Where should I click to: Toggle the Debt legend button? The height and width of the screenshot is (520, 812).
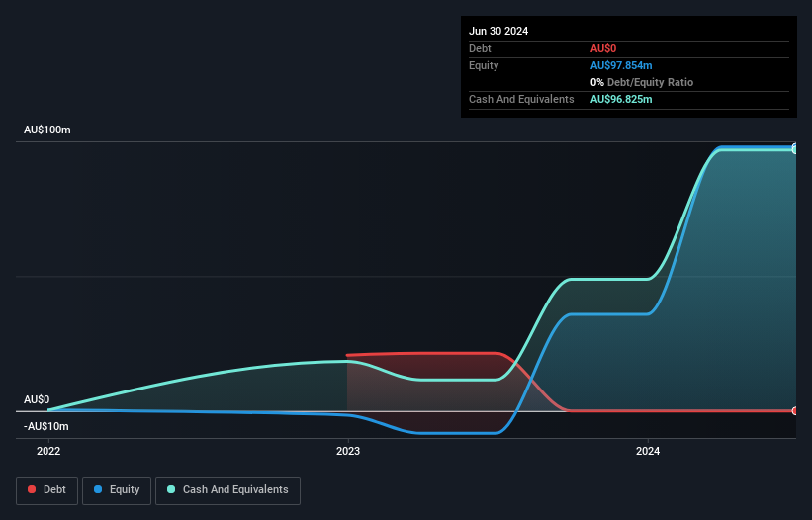click(46, 490)
